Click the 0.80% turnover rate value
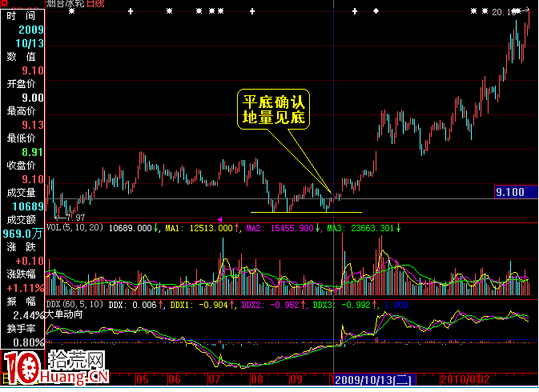539x392 pixels. coord(29,342)
